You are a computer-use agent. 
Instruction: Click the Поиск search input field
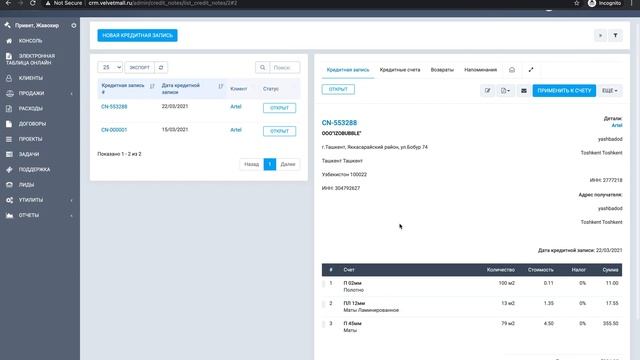point(284,67)
